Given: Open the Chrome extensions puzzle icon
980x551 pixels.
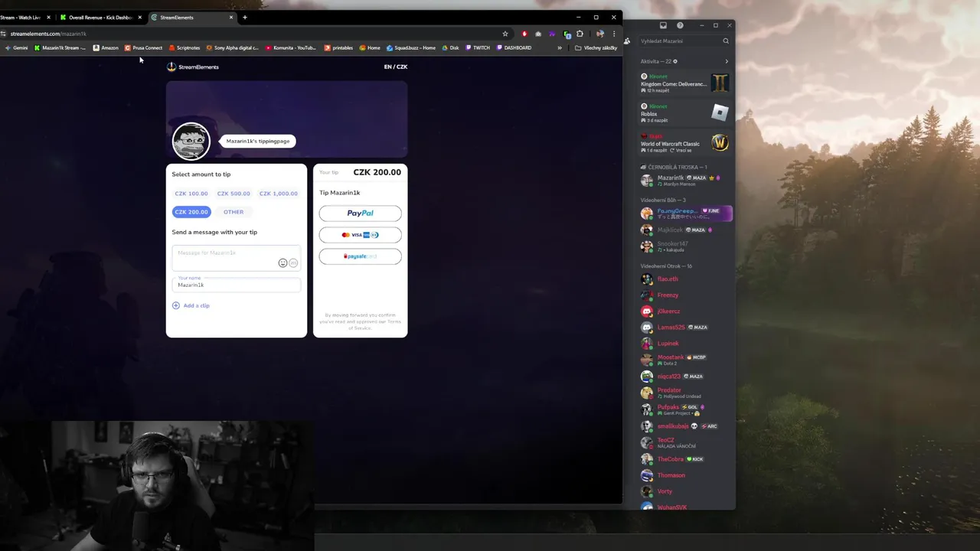Looking at the screenshot, I should tap(580, 34).
